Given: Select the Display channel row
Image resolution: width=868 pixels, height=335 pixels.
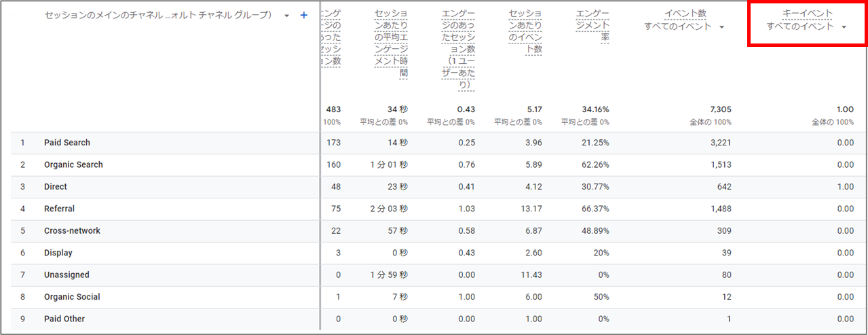Looking at the screenshot, I should coord(58,253).
